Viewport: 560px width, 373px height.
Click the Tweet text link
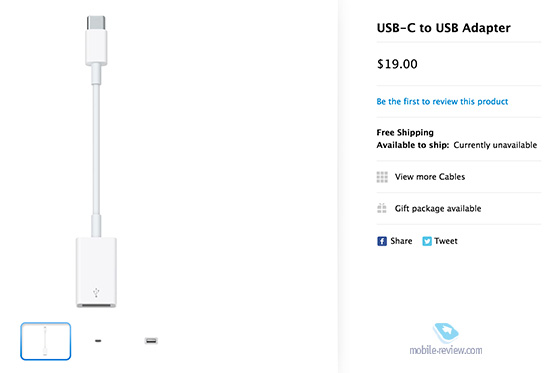click(446, 241)
